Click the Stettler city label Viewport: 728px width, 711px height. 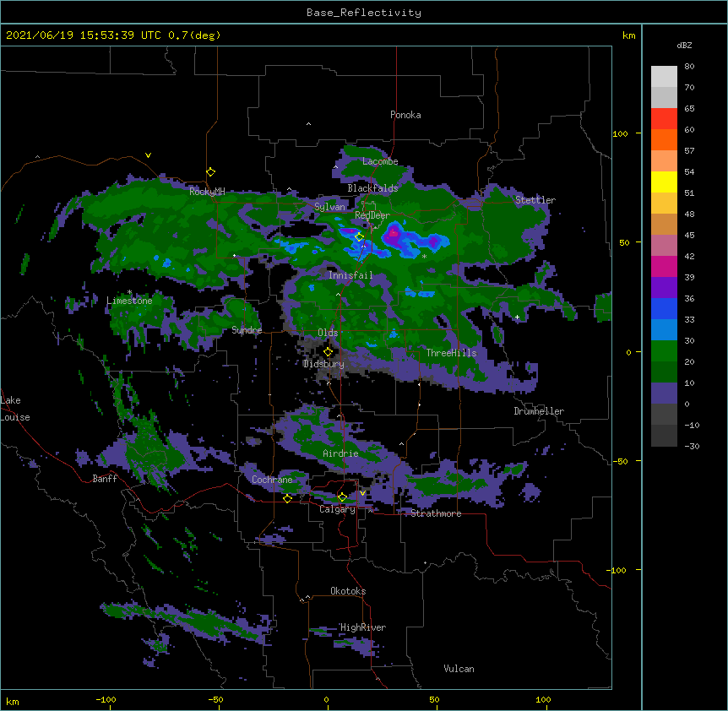(535, 200)
